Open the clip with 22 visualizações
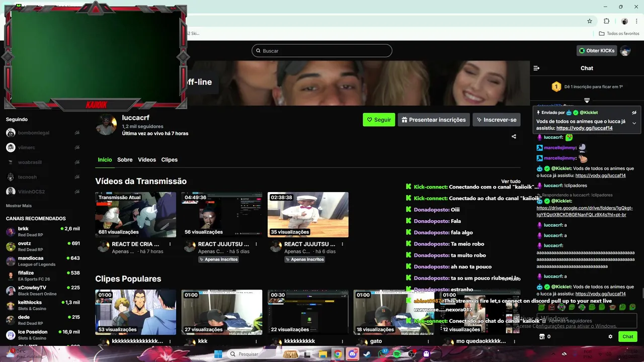The width and height of the screenshot is (644, 362). tap(308, 312)
